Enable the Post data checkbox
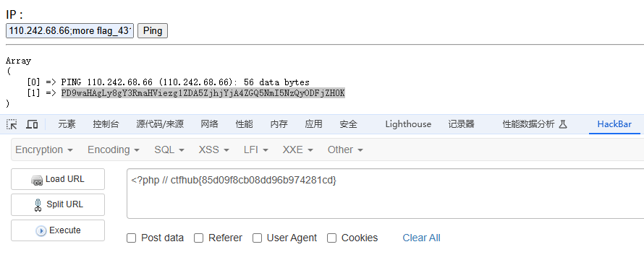Viewport: 644px width, 260px height. [132, 238]
